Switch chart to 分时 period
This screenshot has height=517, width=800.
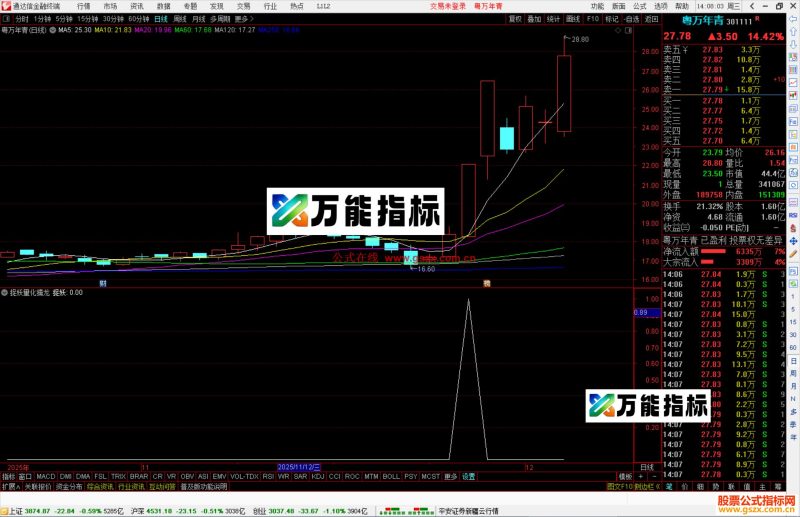tap(22, 19)
